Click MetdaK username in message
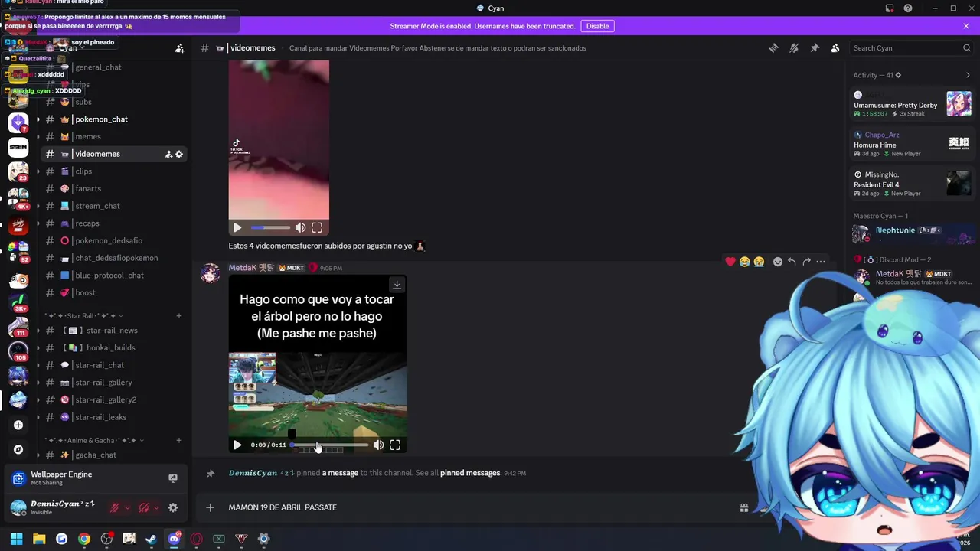Image resolution: width=980 pixels, height=551 pixels. click(251, 268)
